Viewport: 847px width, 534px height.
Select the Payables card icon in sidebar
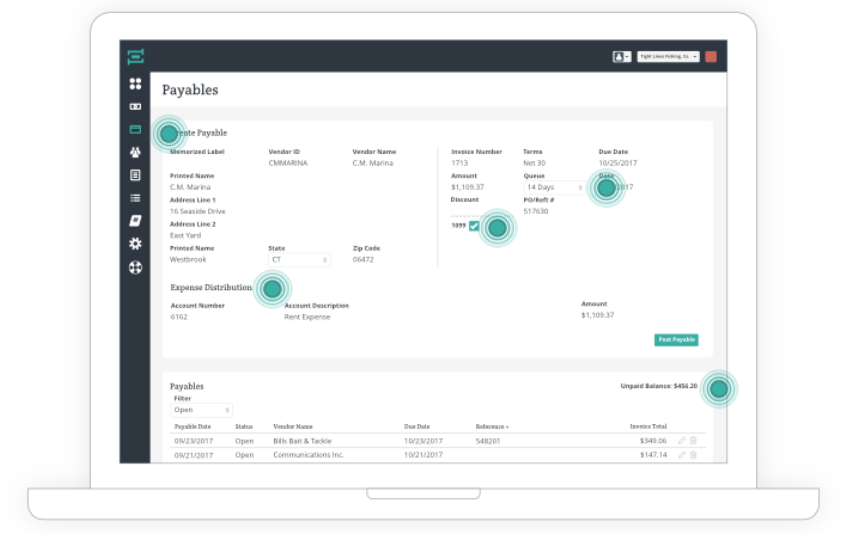pos(135,130)
